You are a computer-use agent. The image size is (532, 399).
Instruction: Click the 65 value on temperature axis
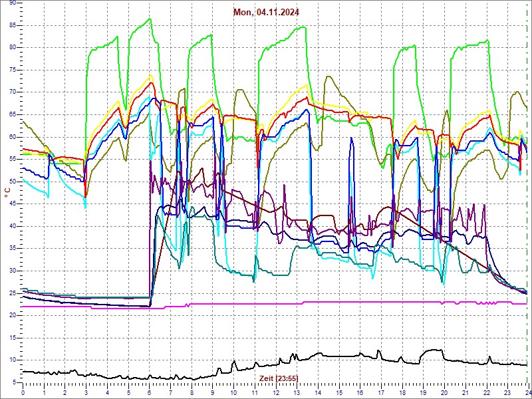(x=12, y=114)
